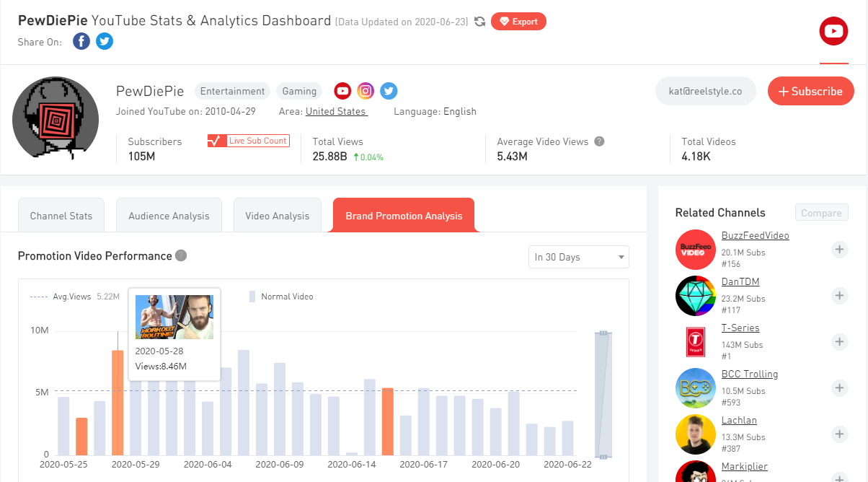
Task: Click the red YouTube platform icon at top right
Action: (833, 31)
